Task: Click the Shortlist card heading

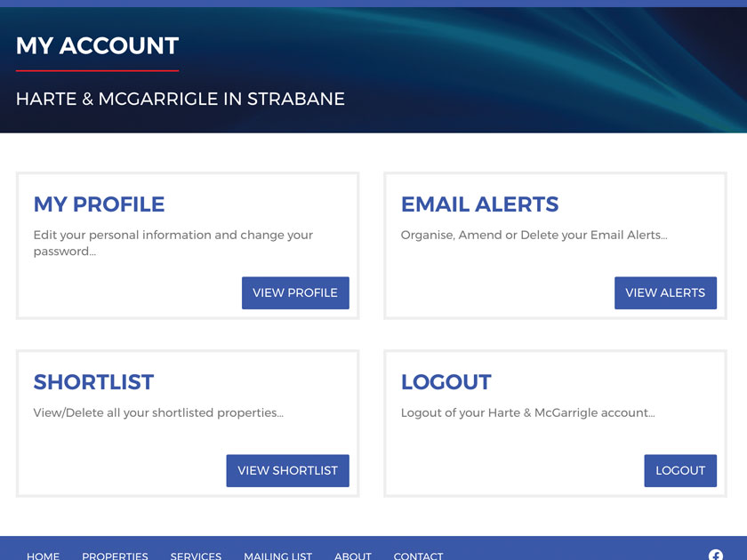Action: coord(93,382)
